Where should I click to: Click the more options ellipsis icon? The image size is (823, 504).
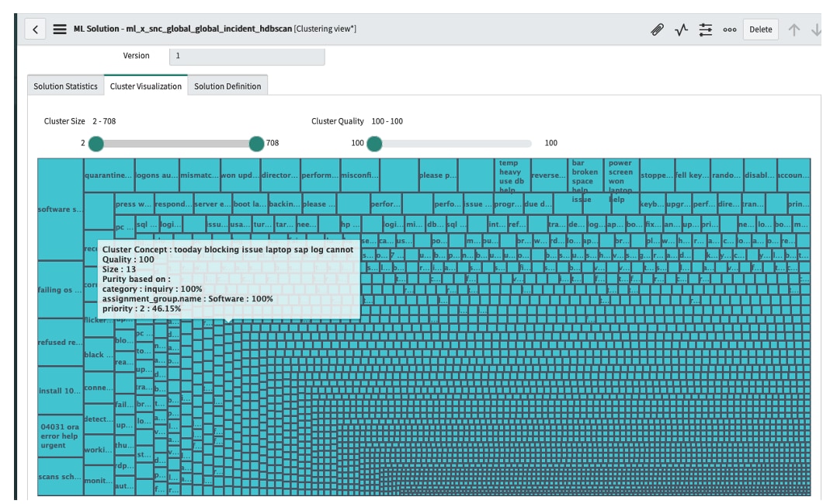click(728, 30)
